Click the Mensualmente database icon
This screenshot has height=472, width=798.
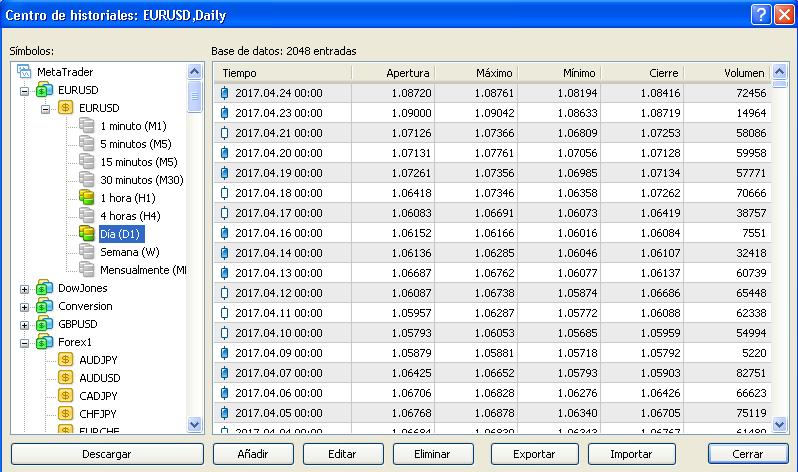click(x=87, y=270)
